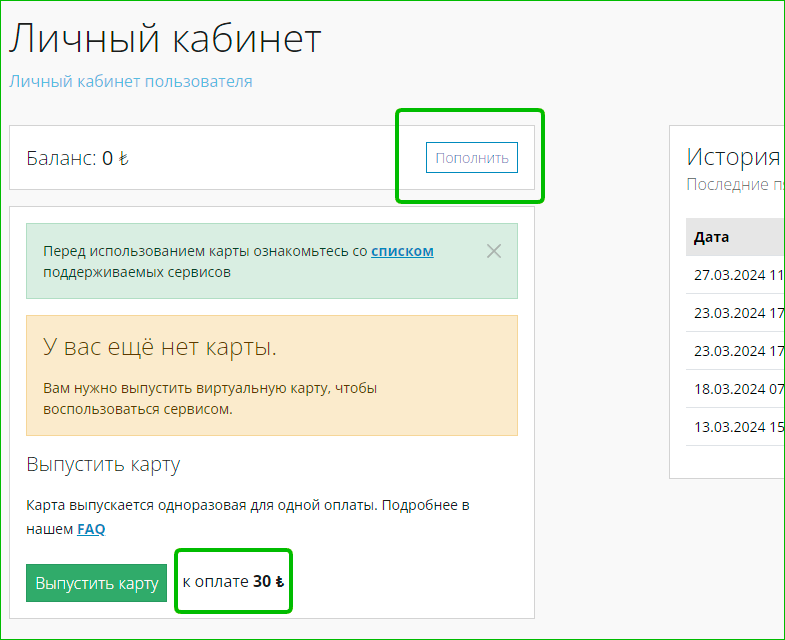Click the Дата column header
The image size is (785, 640).
coord(711,237)
